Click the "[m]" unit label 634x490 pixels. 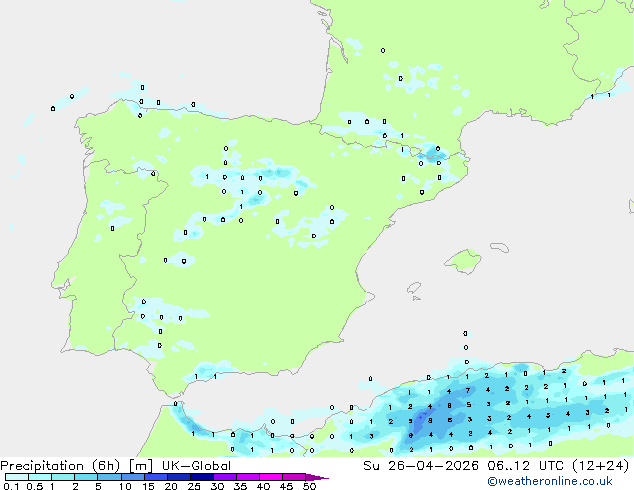(x=141, y=466)
